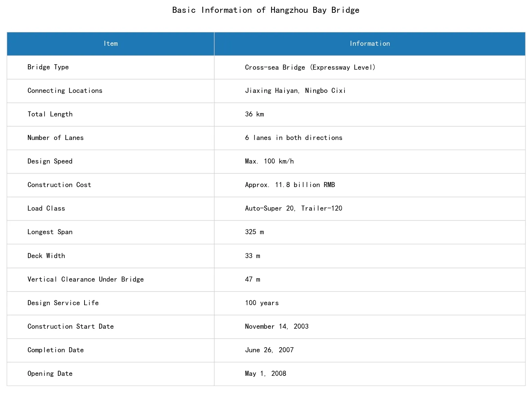Select the 'Total Length' cell
This screenshot has height=397, width=532.
110,114
